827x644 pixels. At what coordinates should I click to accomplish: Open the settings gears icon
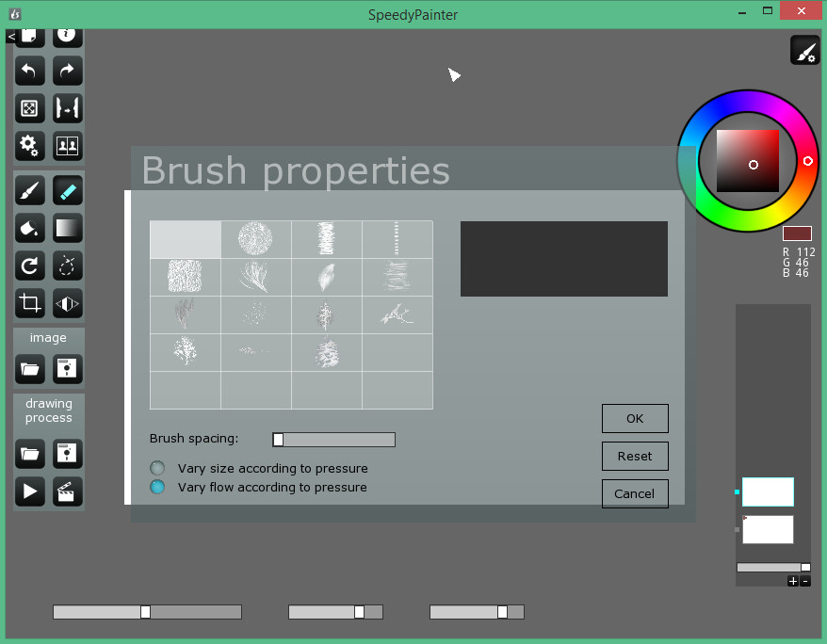pos(30,145)
